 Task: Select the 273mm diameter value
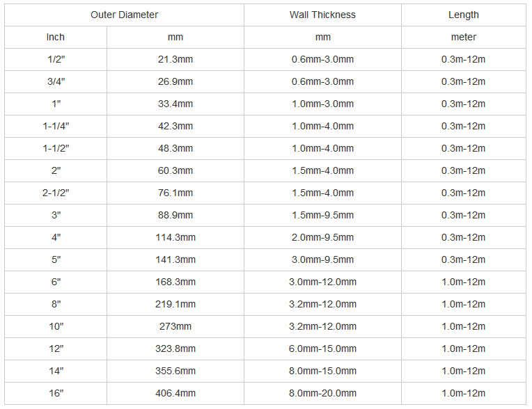(175, 326)
